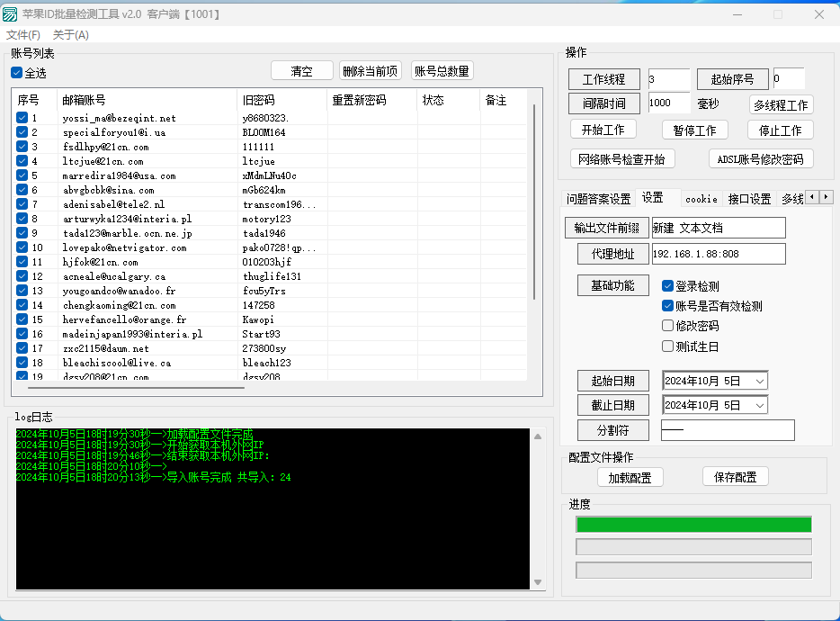Switch to the cookie tab
The image size is (840, 621).
[x=701, y=199]
